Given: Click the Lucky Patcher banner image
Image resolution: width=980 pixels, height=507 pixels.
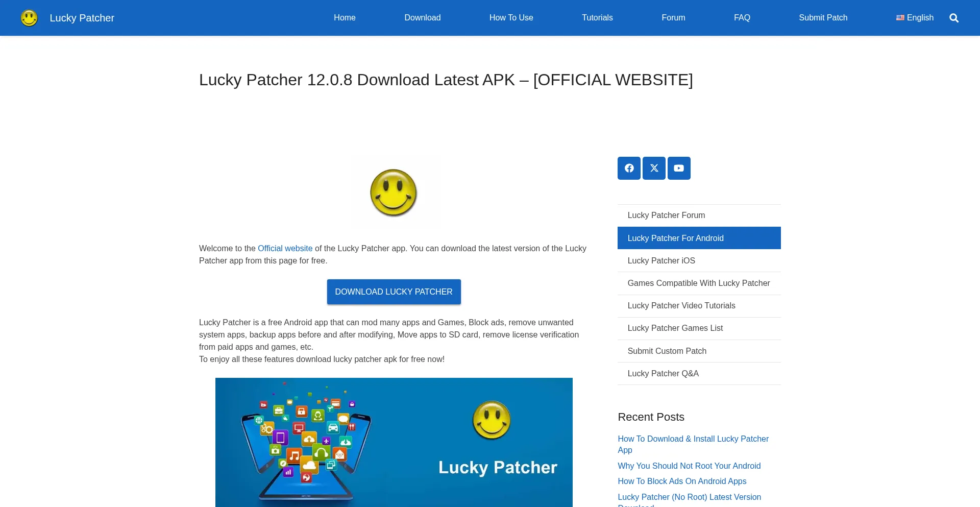Looking at the screenshot, I should coord(394,442).
